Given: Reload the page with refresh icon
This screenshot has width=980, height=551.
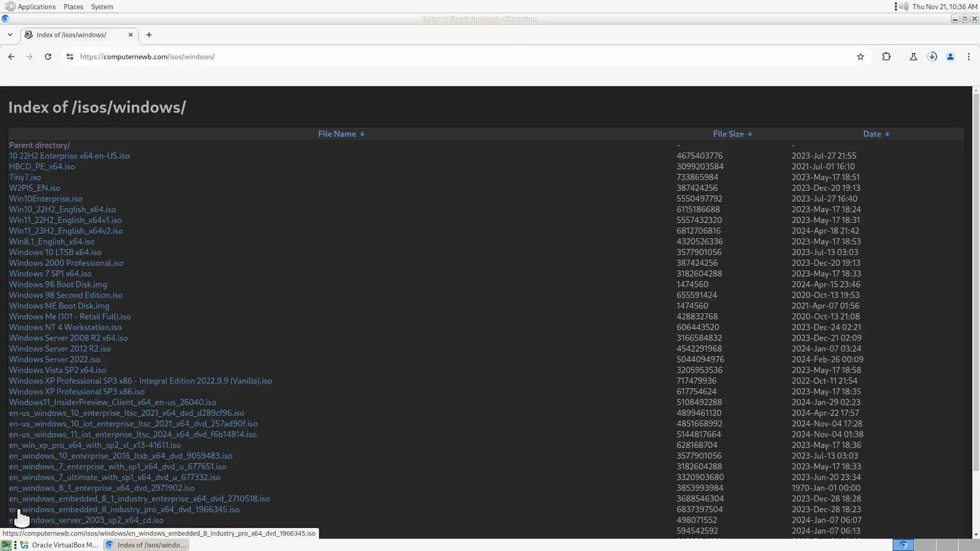Looking at the screenshot, I should (x=48, y=57).
